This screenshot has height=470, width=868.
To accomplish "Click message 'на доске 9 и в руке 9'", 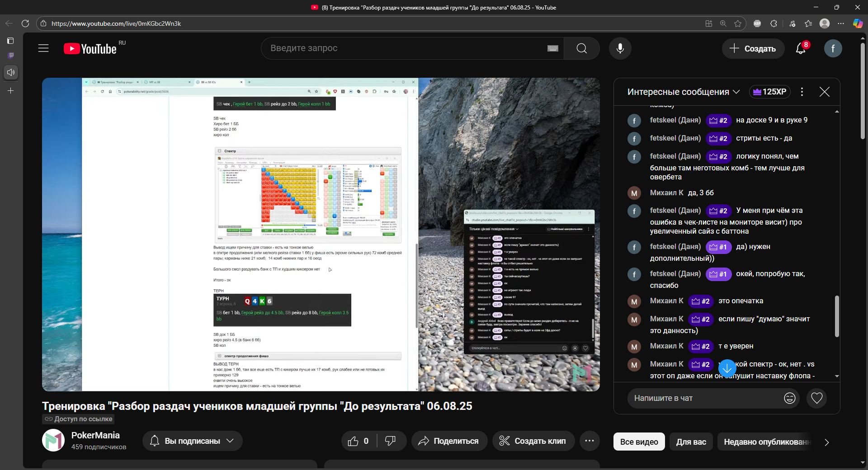I will pyautogui.click(x=772, y=120).
